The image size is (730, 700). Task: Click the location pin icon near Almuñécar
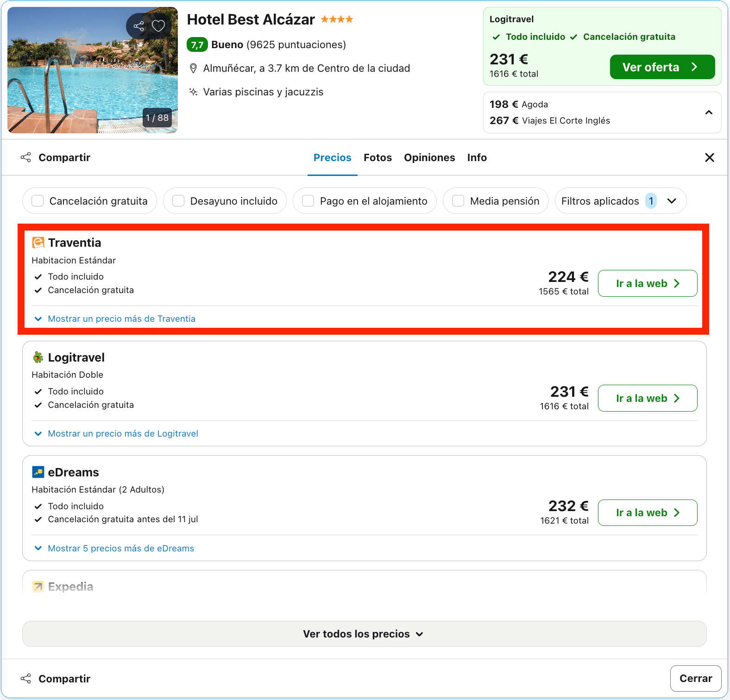194,69
